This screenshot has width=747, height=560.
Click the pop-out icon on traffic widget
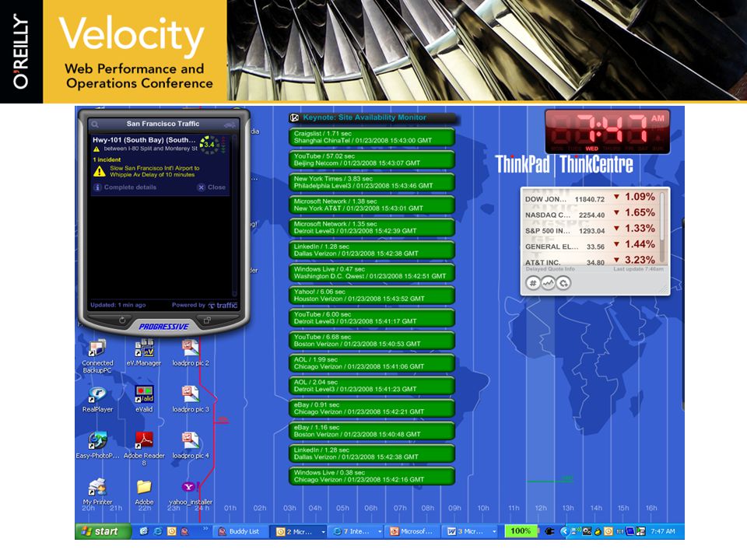pos(207,320)
